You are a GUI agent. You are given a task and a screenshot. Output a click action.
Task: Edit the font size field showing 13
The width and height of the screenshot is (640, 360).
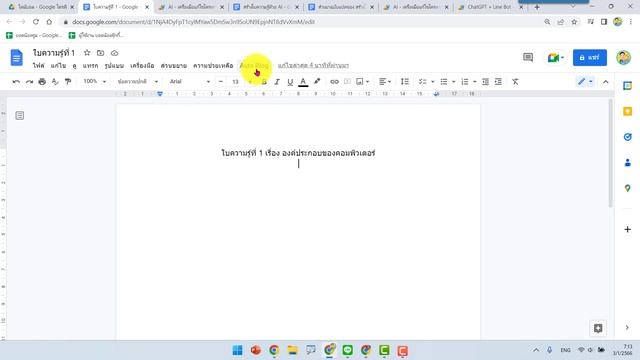pyautogui.click(x=236, y=82)
